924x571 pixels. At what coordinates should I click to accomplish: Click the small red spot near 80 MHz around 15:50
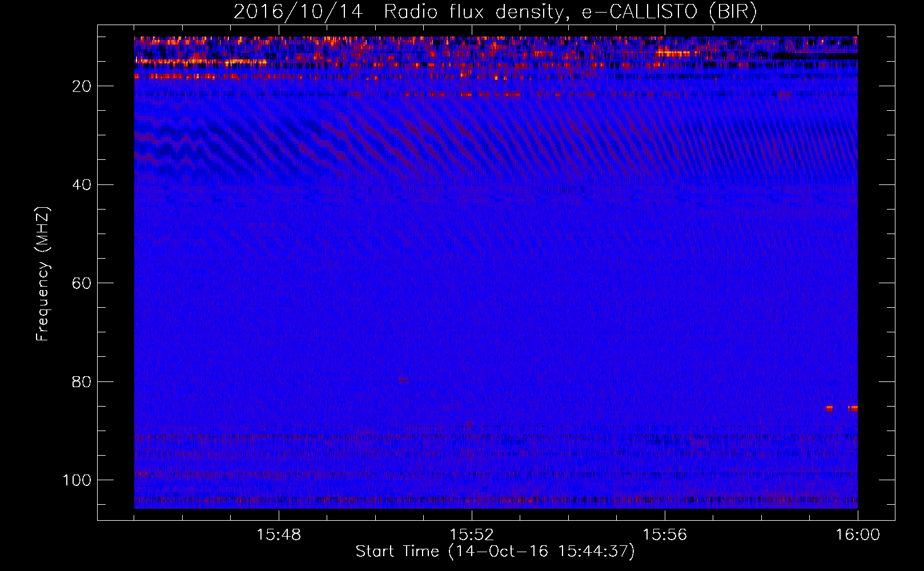pyautogui.click(x=403, y=380)
